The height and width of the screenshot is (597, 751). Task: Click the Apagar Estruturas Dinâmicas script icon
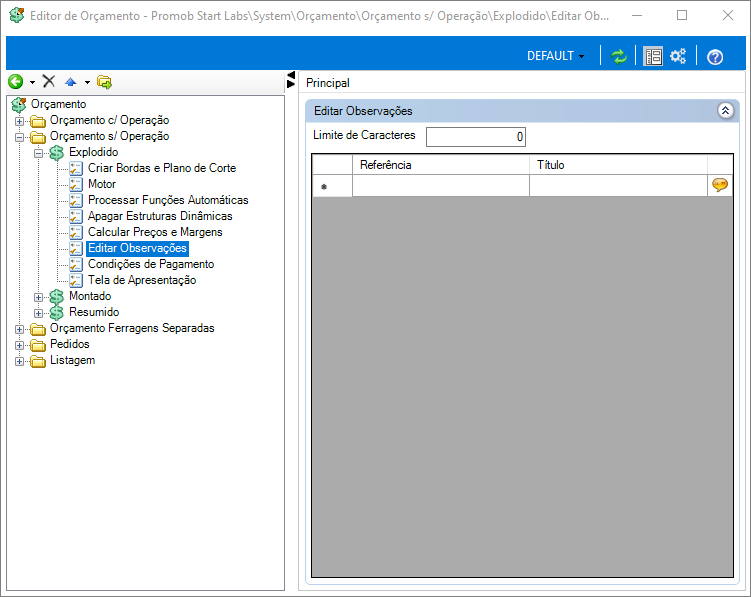click(x=76, y=217)
